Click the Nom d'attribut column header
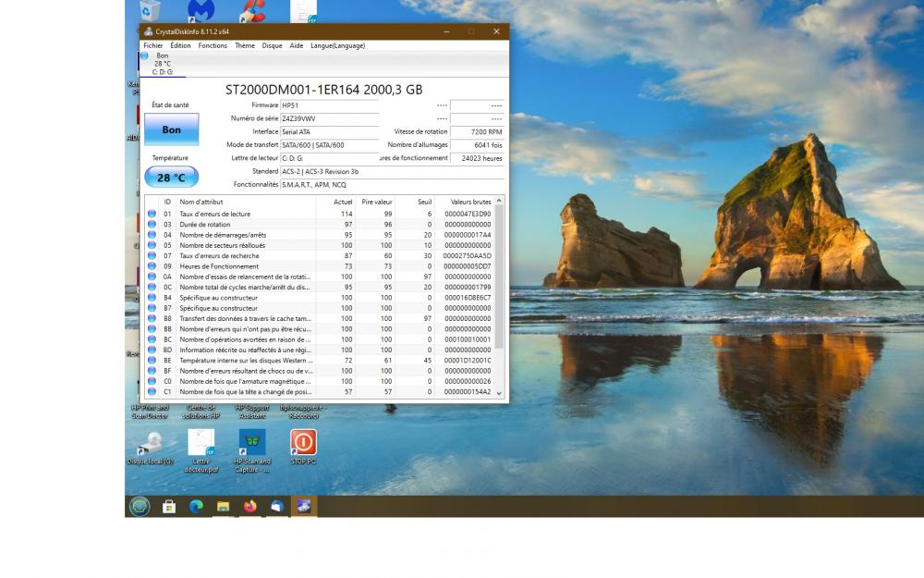Viewport: 924px width, 578px height. (246, 202)
